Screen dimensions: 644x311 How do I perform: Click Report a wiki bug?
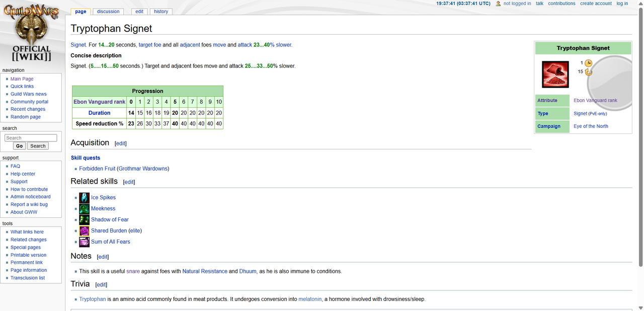(x=29, y=204)
